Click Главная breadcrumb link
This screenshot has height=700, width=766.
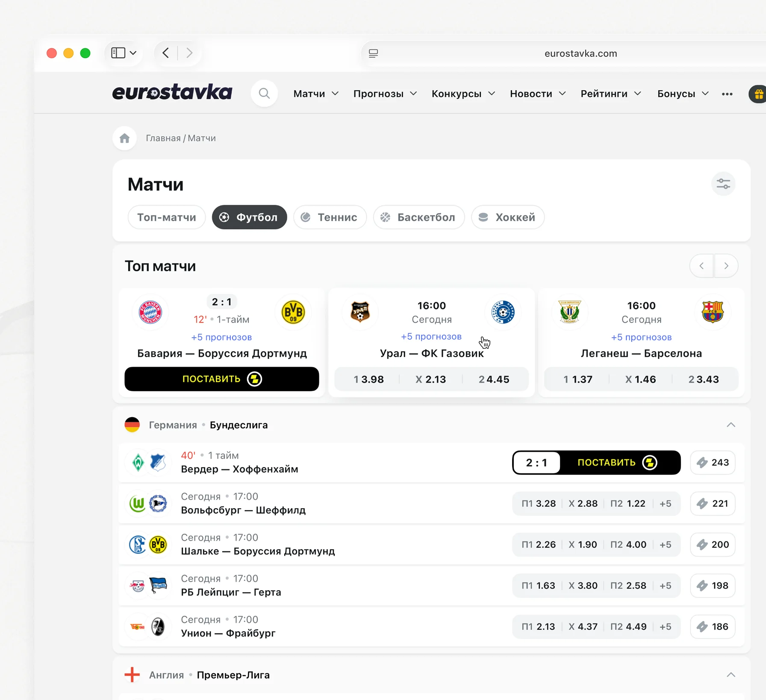tap(163, 138)
